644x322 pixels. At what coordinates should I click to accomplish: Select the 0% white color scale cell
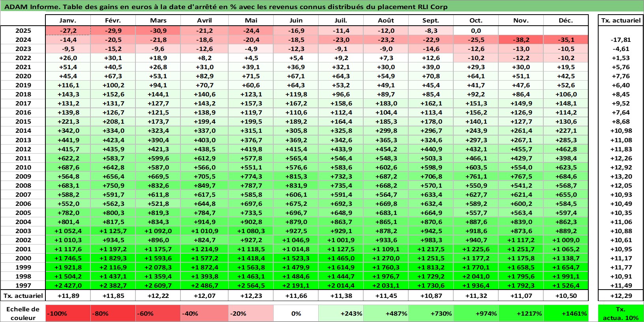(x=296, y=313)
